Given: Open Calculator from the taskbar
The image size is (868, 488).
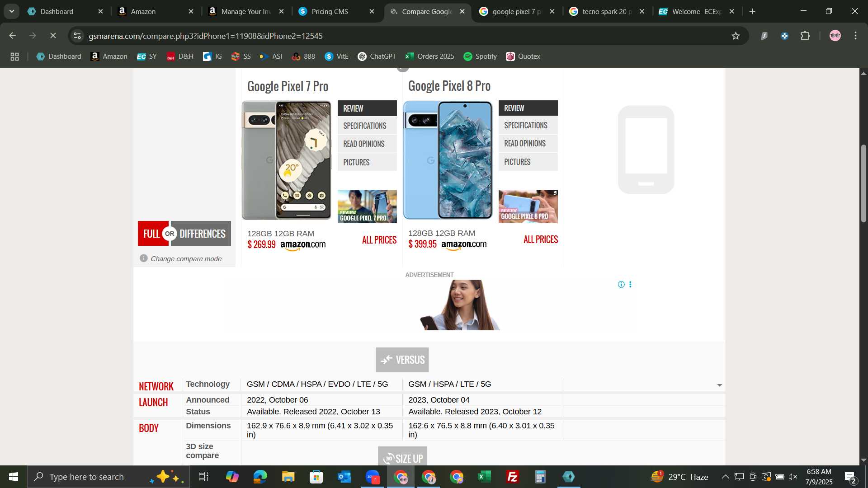Looking at the screenshot, I should [540, 477].
